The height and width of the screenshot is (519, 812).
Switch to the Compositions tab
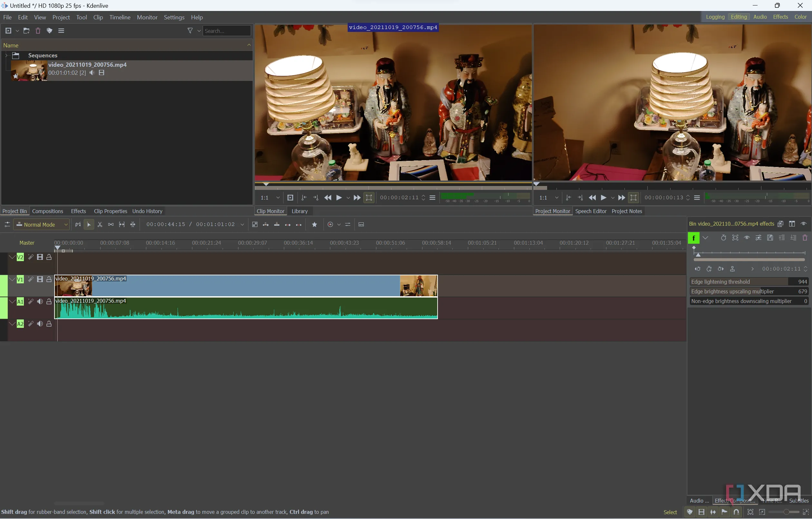(x=48, y=211)
